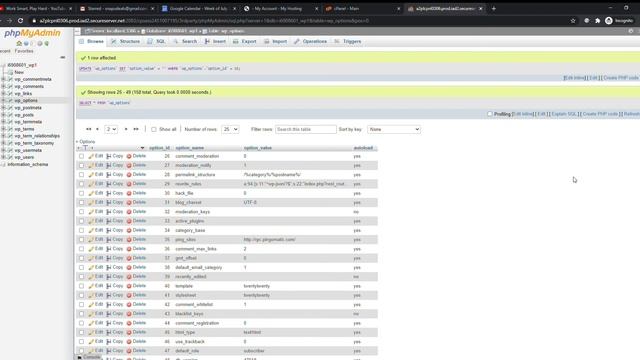This screenshot has width=640, height=360.
Task: Expand the wp_commentmeta tree node
Action: click(x=3, y=79)
